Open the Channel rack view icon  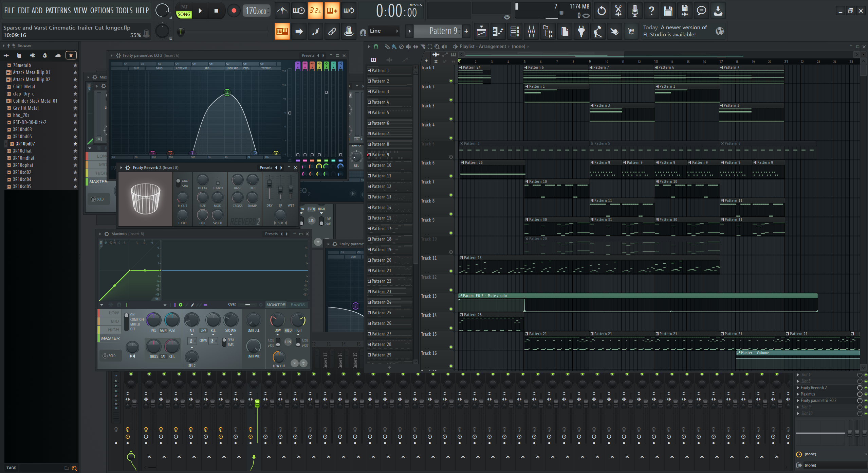click(x=515, y=32)
